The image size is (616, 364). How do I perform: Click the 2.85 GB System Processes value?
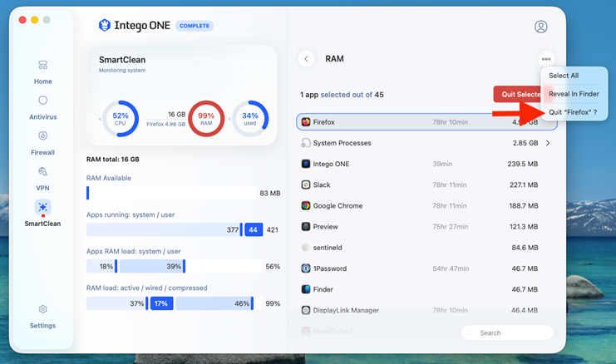pos(525,143)
